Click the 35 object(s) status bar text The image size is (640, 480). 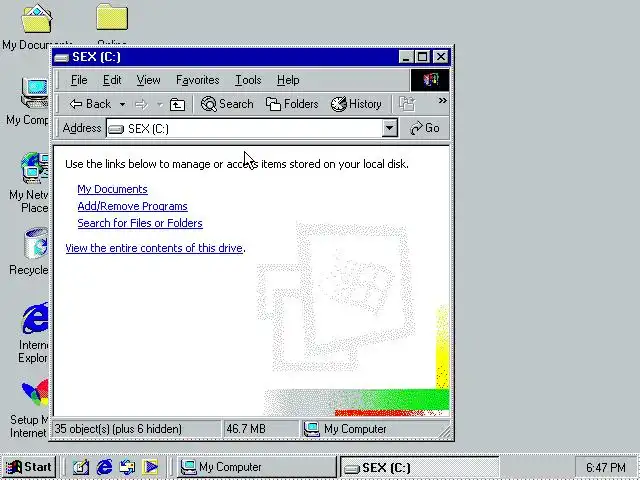coord(118,429)
